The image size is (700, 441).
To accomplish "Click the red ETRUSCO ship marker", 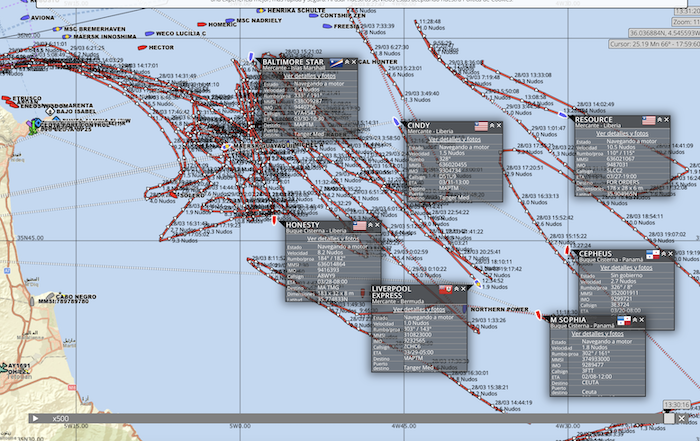I will tap(6, 98).
